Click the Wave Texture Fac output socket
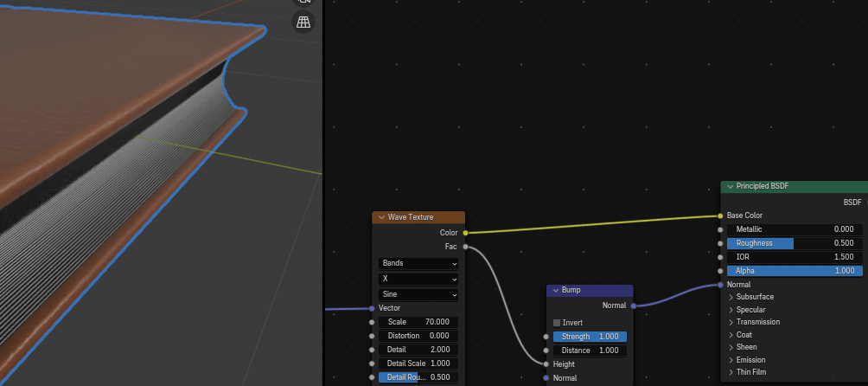This screenshot has height=386, width=868. pos(465,247)
